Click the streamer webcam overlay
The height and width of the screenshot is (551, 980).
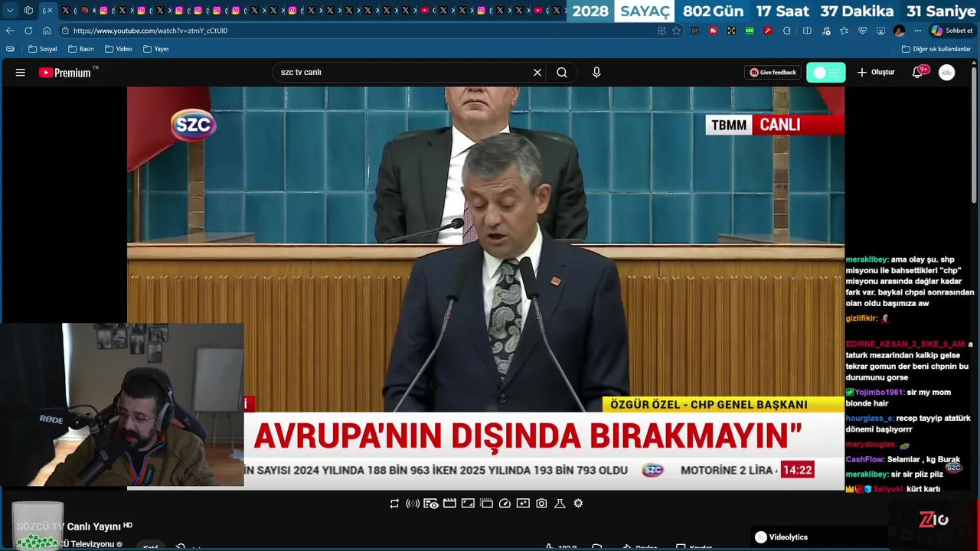(x=122, y=404)
